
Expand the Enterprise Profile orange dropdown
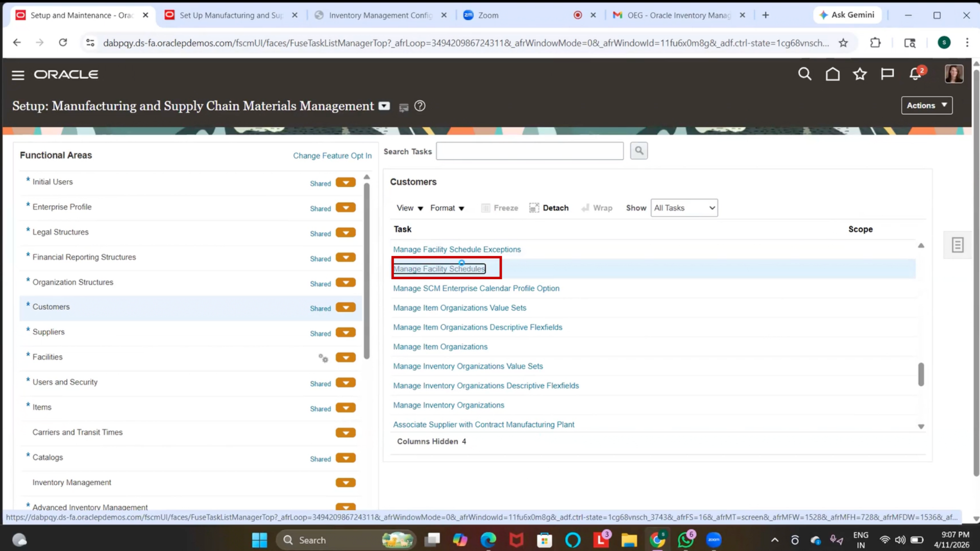click(x=346, y=208)
